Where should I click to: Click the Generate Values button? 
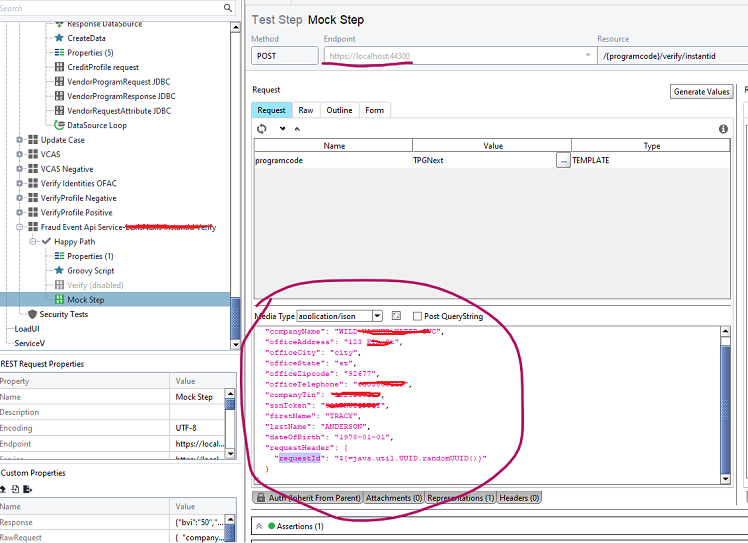point(701,92)
